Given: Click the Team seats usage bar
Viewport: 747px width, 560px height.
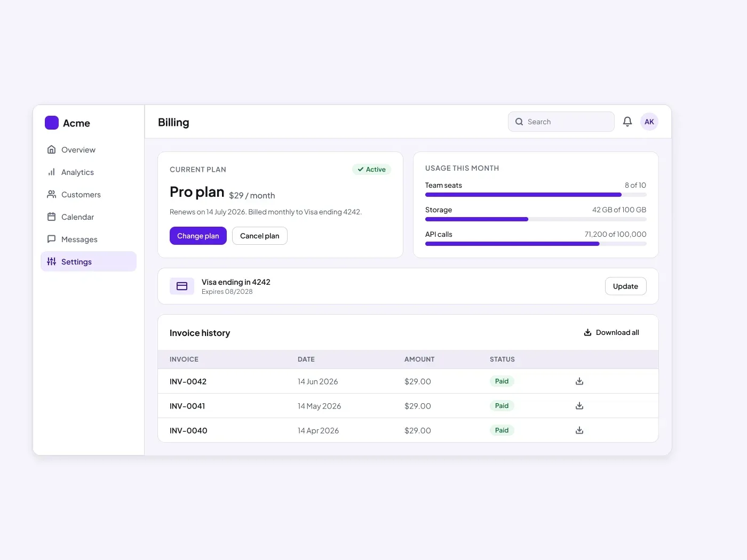Looking at the screenshot, I should 536,195.
